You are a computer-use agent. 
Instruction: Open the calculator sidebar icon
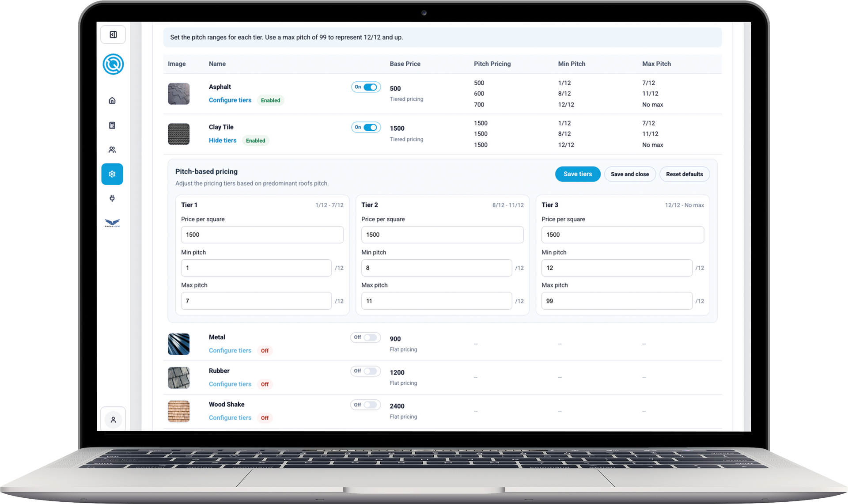click(112, 125)
